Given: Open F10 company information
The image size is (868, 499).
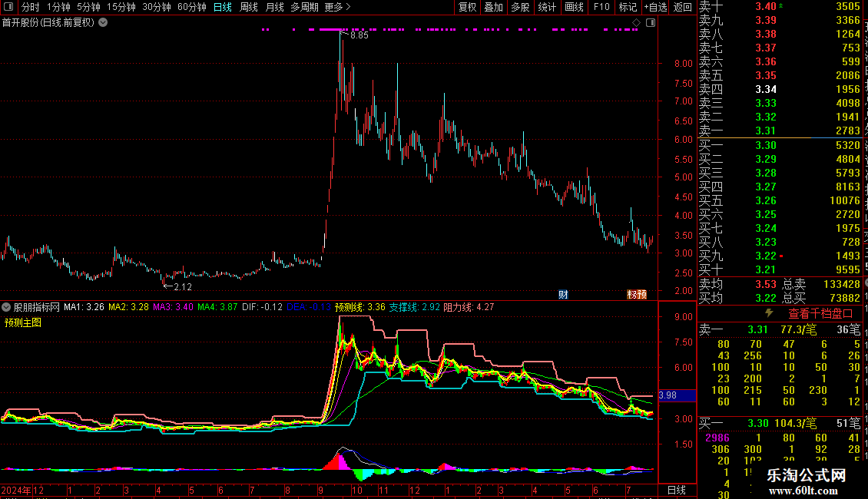Looking at the screenshot, I should [x=601, y=7].
